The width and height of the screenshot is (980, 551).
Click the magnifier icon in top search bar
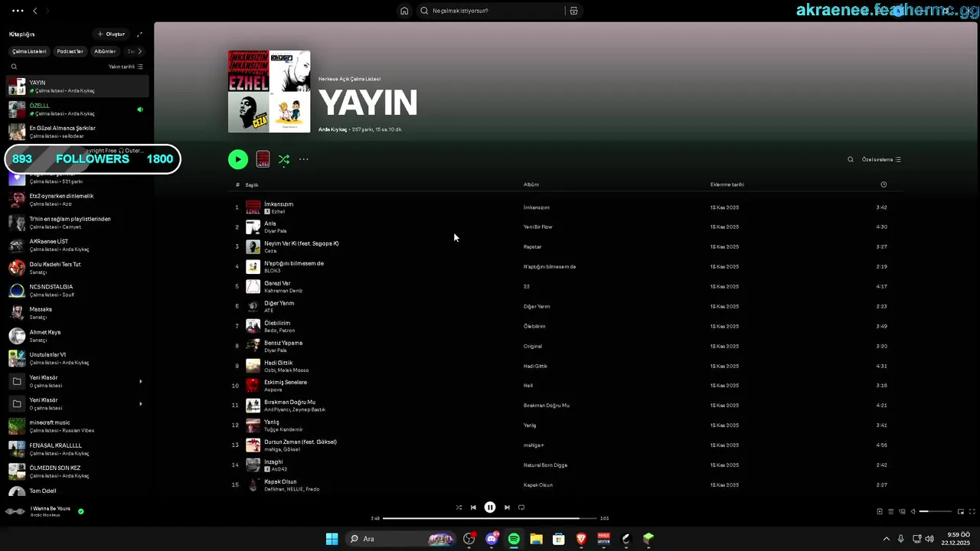pos(424,11)
